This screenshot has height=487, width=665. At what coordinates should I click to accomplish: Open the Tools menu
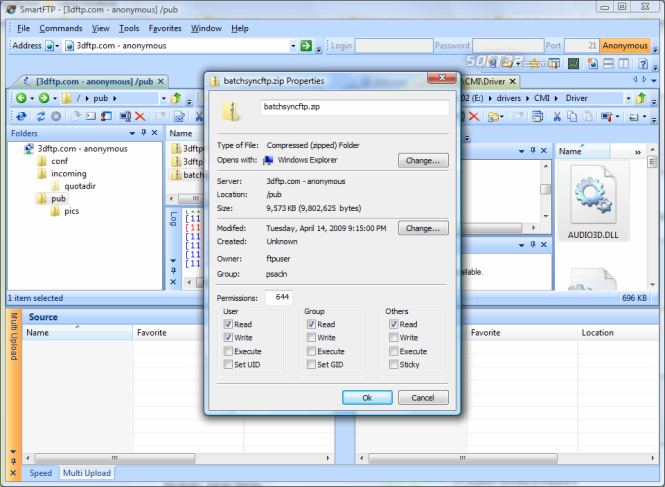coord(129,28)
